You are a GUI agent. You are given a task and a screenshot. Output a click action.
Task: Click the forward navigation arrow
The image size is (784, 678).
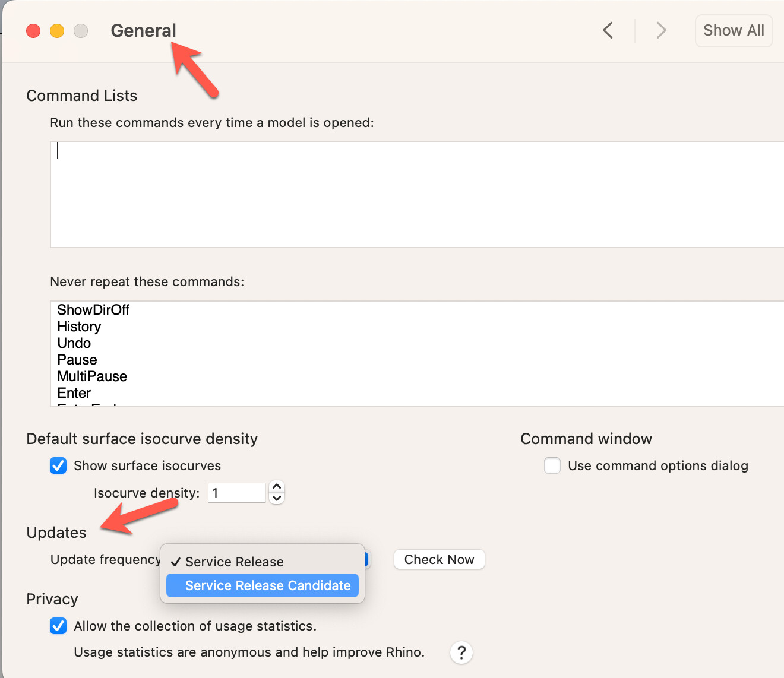[x=661, y=30]
